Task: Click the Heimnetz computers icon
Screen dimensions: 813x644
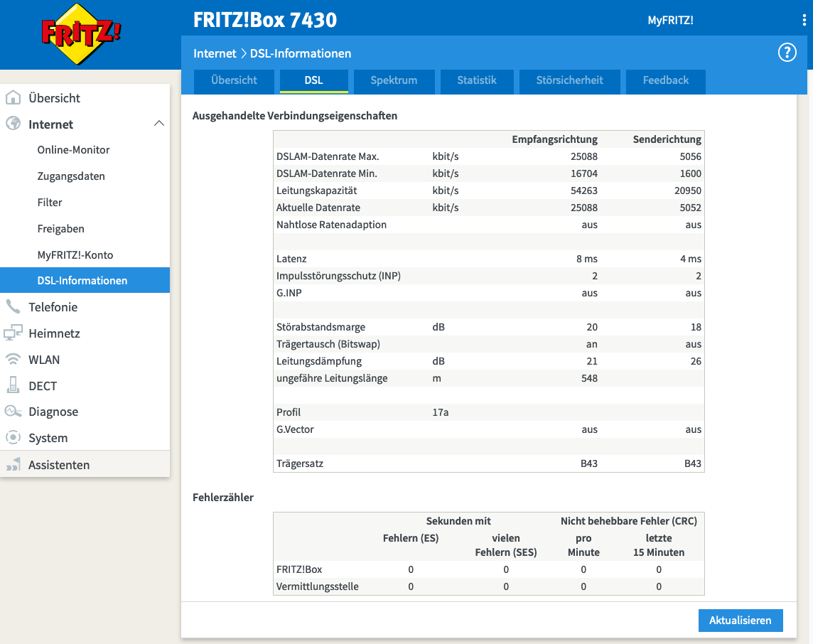Action: coord(13,333)
